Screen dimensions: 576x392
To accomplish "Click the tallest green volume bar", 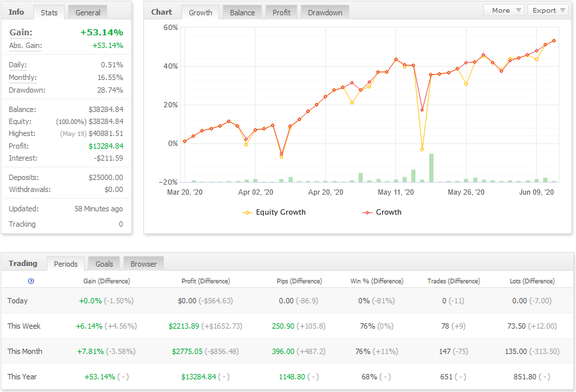I will (431, 168).
